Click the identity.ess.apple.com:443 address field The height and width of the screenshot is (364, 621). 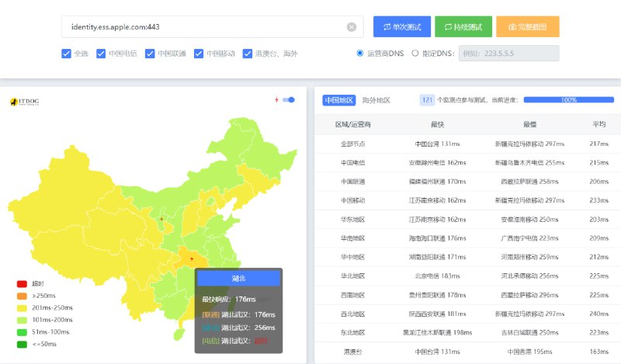pyautogui.click(x=212, y=27)
